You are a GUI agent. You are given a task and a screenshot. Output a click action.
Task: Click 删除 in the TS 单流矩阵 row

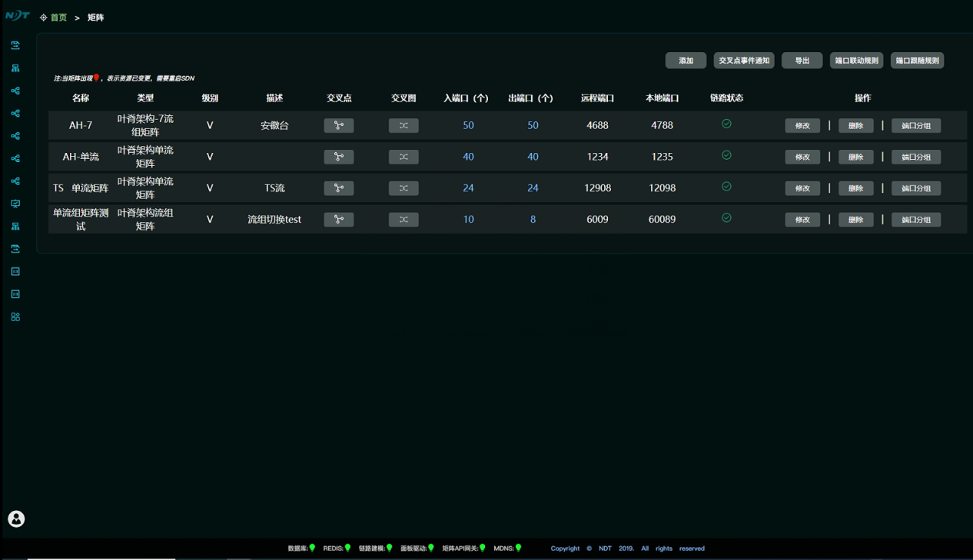[x=855, y=188]
